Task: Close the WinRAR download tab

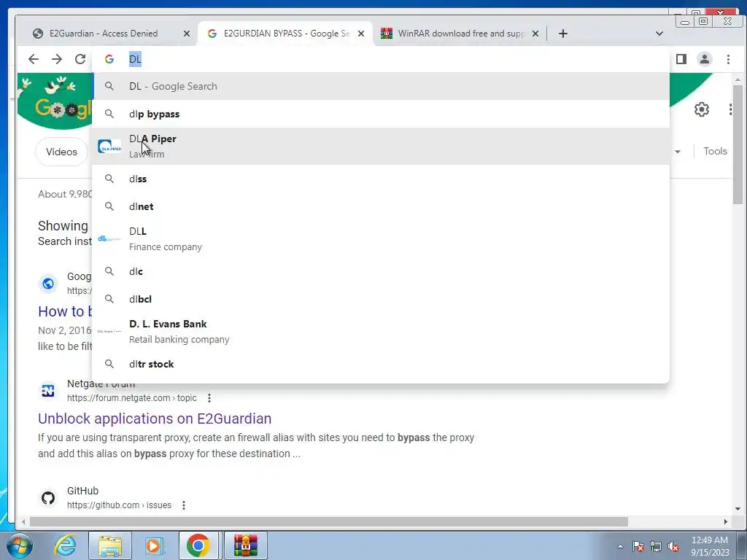Action: pyautogui.click(x=535, y=34)
